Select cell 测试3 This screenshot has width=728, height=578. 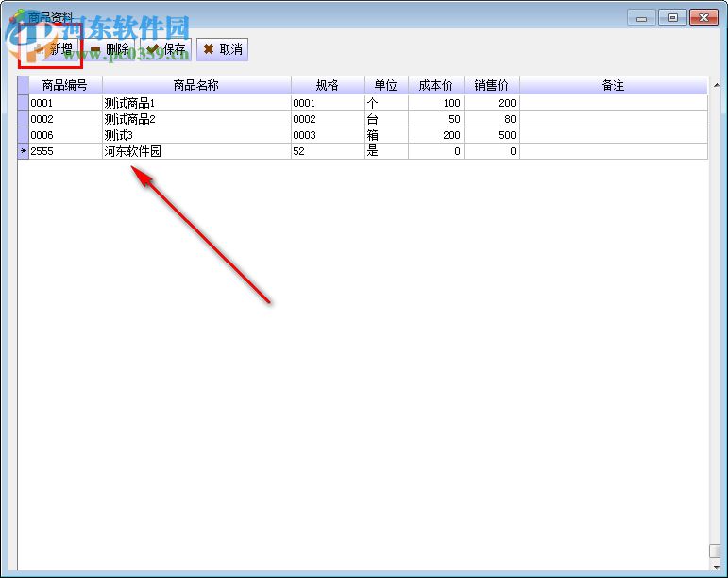[196, 135]
